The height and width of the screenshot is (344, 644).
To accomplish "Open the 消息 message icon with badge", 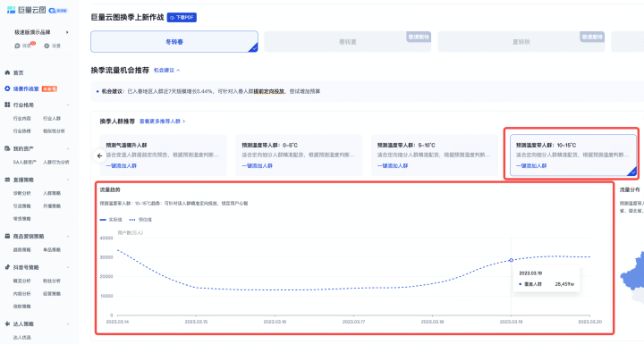I will click(17, 46).
